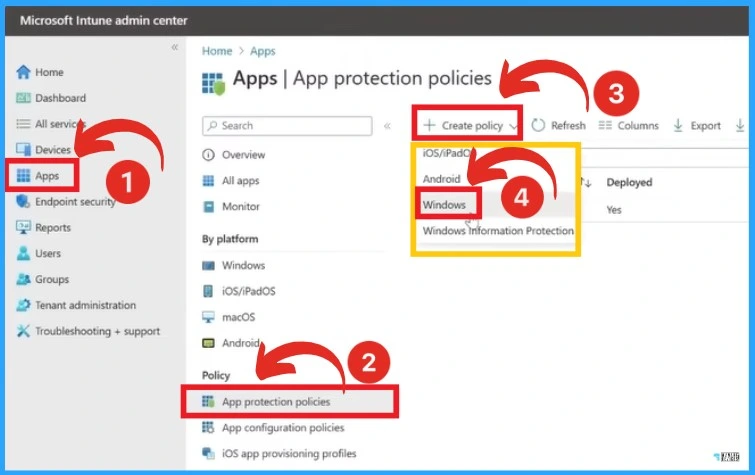Click the App protection policies icon
Image resolution: width=755 pixels, height=475 pixels.
tap(208, 401)
